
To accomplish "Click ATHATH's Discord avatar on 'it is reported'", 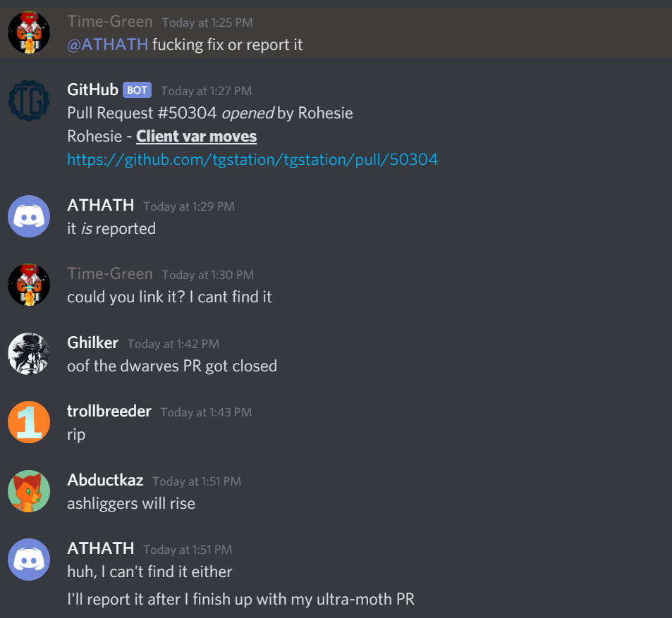I will (x=29, y=216).
